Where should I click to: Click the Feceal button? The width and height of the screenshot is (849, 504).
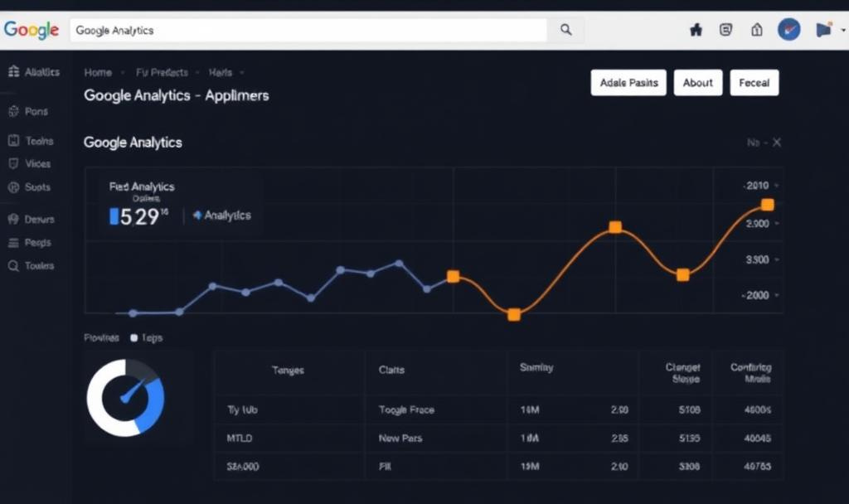coord(754,83)
